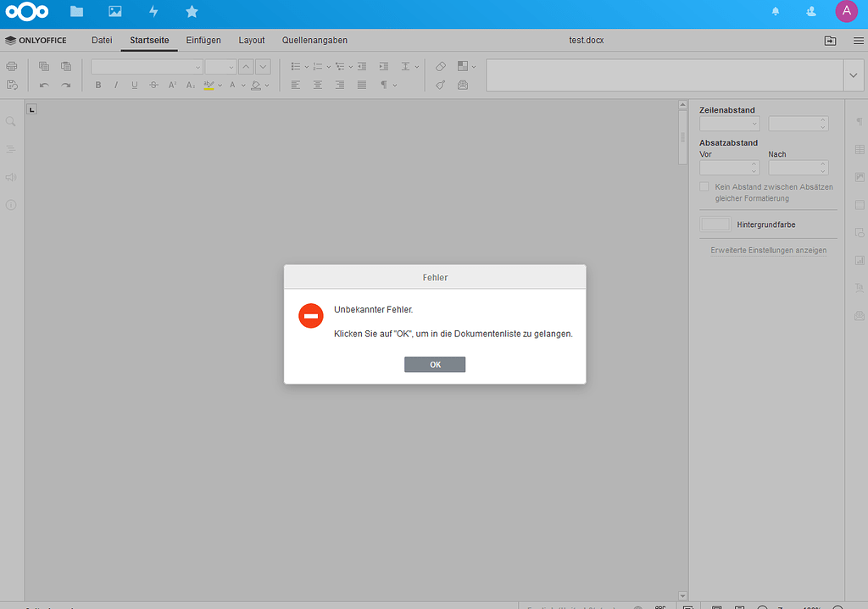Toggle underline formatting
Image resolution: width=868 pixels, height=609 pixels.
[135, 86]
